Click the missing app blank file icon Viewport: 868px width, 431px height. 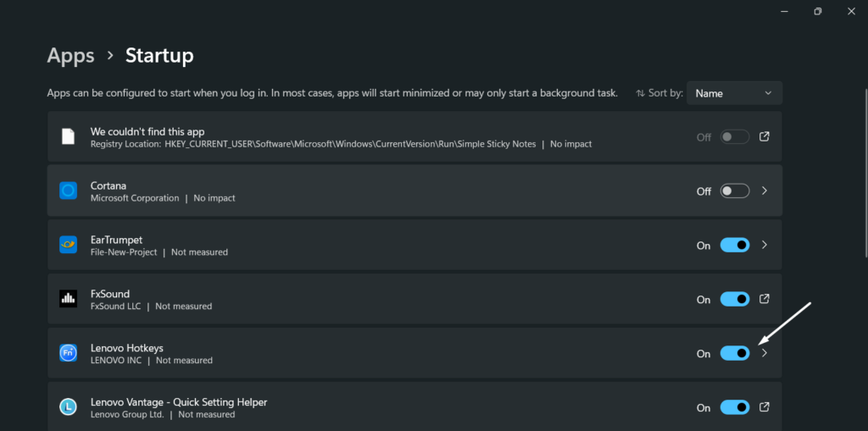(x=68, y=136)
